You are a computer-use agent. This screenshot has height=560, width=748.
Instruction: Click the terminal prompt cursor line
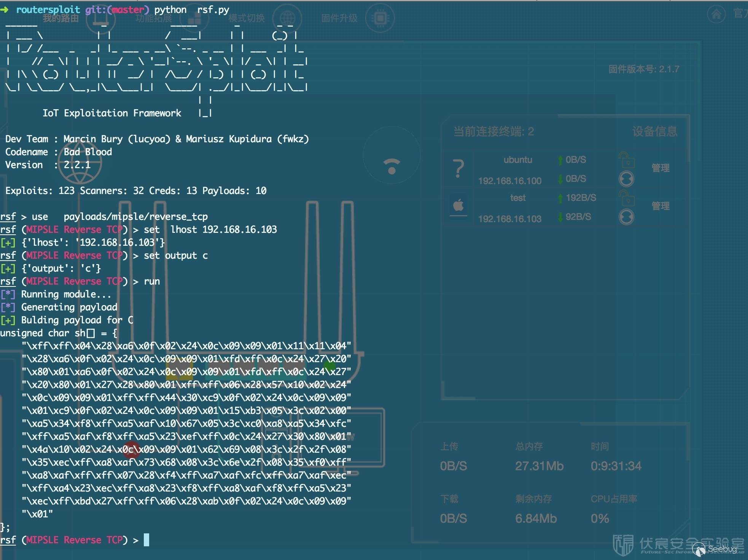point(75,540)
